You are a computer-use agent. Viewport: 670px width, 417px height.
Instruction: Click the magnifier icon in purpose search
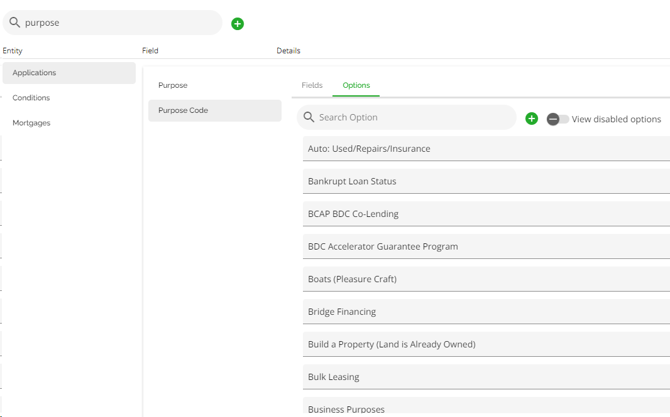15,23
